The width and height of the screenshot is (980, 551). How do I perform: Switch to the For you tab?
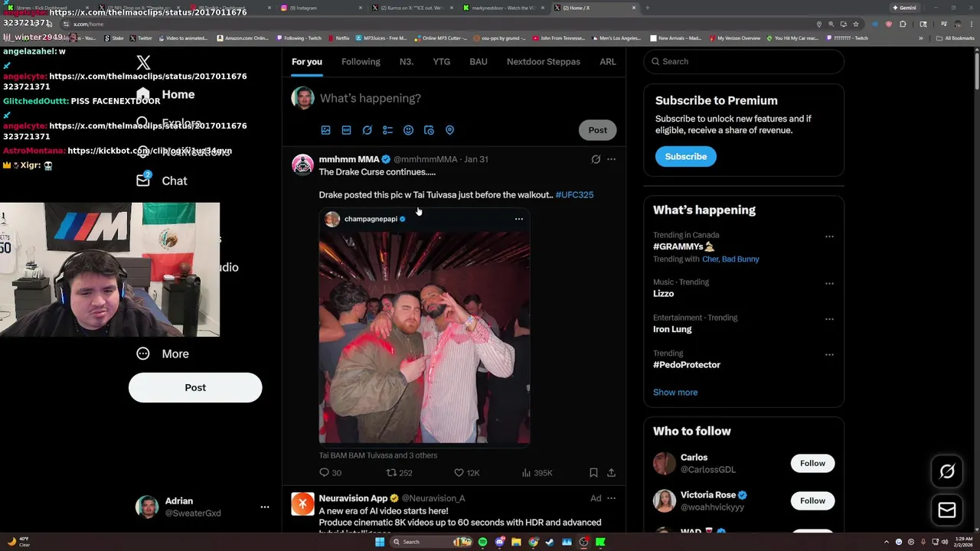[307, 61]
